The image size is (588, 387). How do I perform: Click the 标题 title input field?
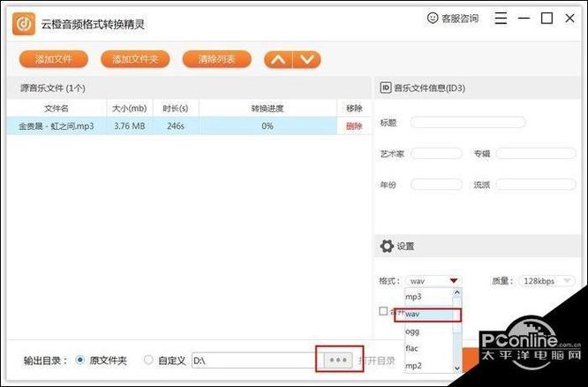468,122
